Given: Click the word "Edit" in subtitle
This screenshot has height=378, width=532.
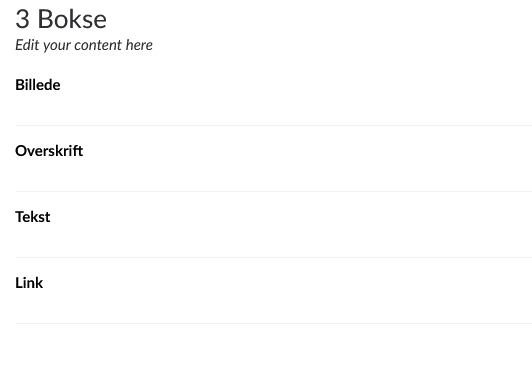Looking at the screenshot, I should (27, 45).
